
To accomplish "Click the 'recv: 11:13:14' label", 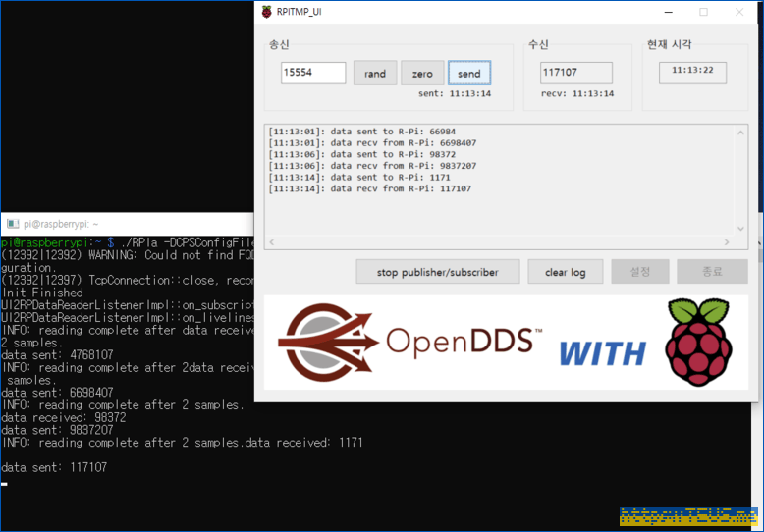I will point(577,93).
